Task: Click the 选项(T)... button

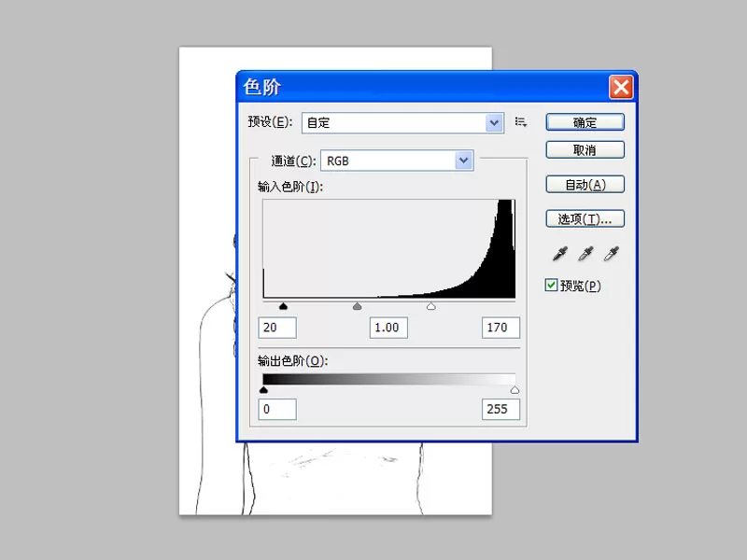Action: (x=585, y=218)
